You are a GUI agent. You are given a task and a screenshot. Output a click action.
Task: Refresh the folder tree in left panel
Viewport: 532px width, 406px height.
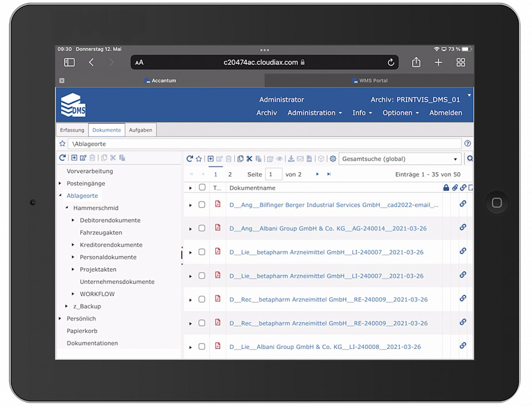point(63,158)
